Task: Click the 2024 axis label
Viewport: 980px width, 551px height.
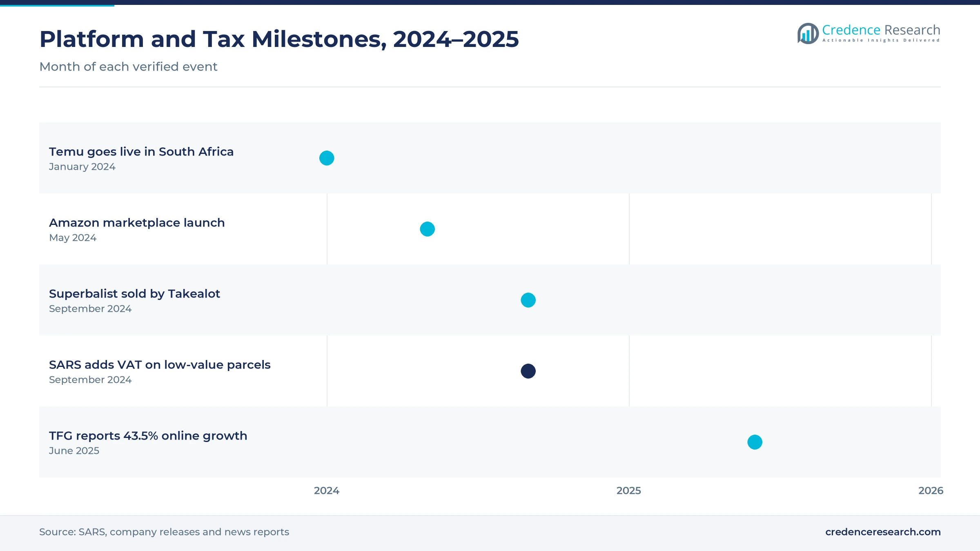Action: tap(327, 491)
